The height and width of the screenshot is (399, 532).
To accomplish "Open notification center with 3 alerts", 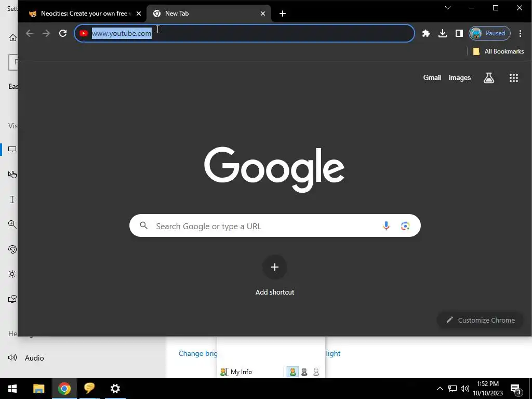I will [516, 389].
